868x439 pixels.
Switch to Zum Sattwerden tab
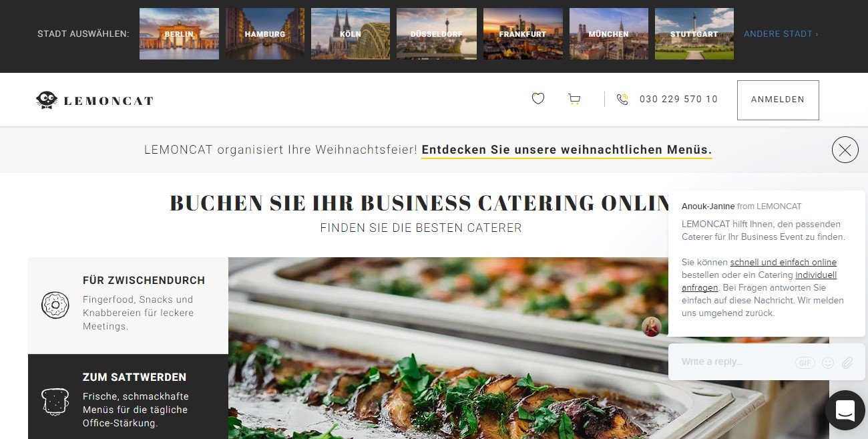tap(128, 397)
